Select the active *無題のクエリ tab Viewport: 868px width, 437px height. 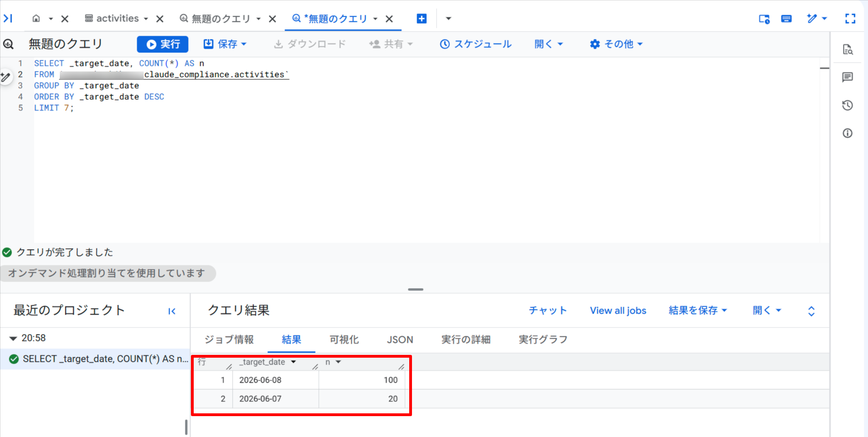pyautogui.click(x=330, y=19)
